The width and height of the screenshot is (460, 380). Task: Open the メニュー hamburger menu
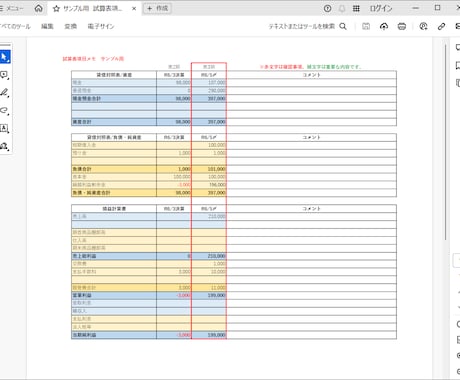tap(12, 8)
